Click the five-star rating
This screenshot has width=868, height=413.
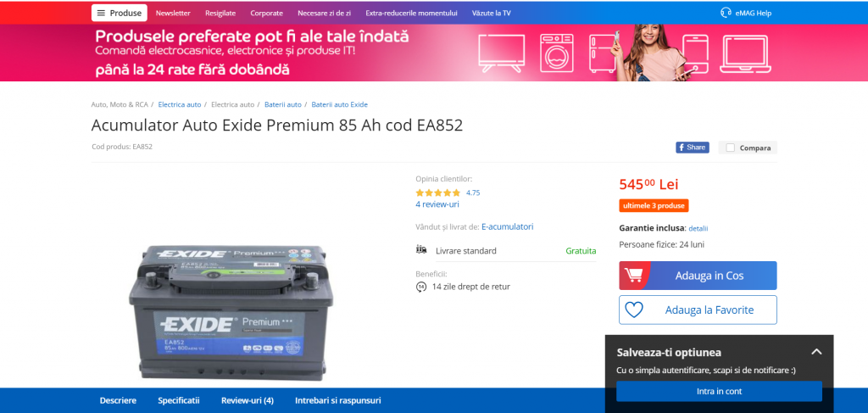pyautogui.click(x=438, y=193)
